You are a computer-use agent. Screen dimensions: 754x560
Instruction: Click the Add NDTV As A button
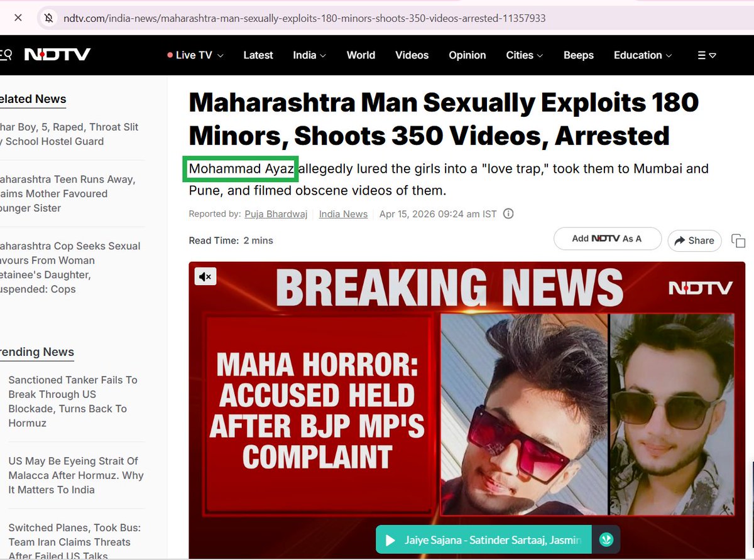point(608,239)
